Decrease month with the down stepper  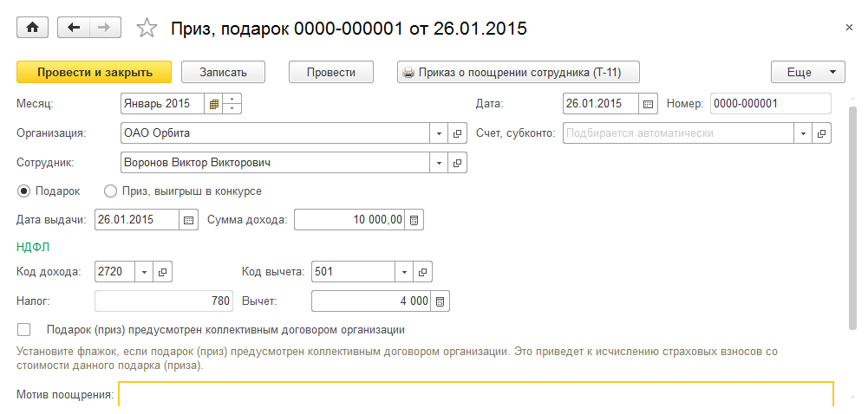tap(232, 109)
